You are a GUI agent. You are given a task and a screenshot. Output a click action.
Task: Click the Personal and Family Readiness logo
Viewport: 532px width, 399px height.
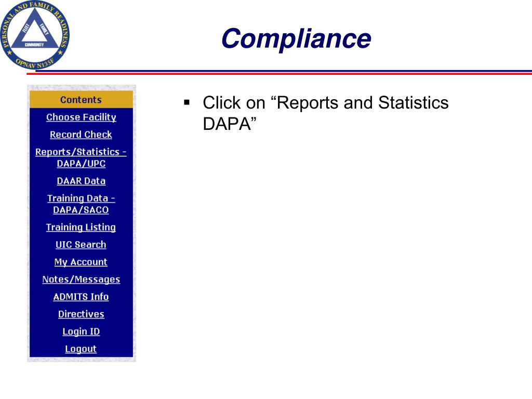(x=35, y=35)
